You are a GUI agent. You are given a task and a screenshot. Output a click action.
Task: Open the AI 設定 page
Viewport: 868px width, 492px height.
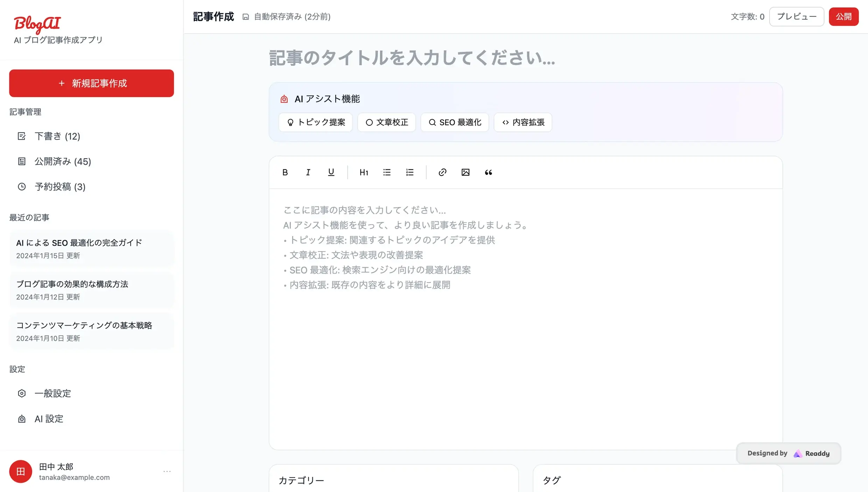tap(49, 419)
